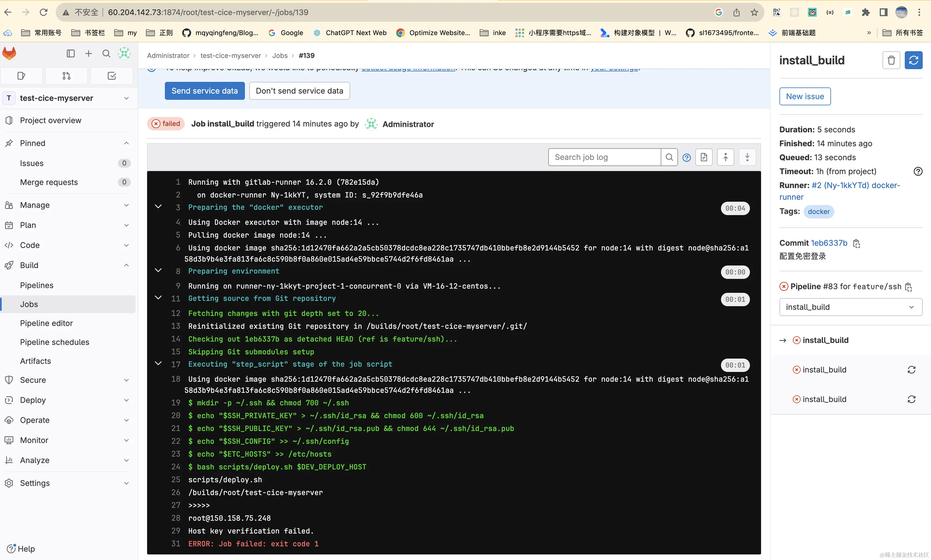Open the GitLab search magnifier
The image size is (931, 560).
pyautogui.click(x=107, y=54)
